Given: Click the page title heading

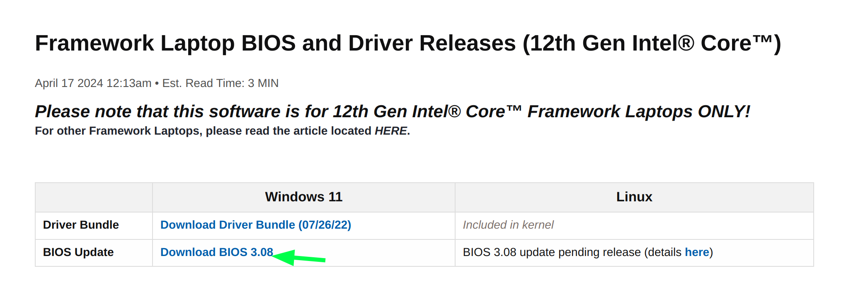Looking at the screenshot, I should (407, 43).
